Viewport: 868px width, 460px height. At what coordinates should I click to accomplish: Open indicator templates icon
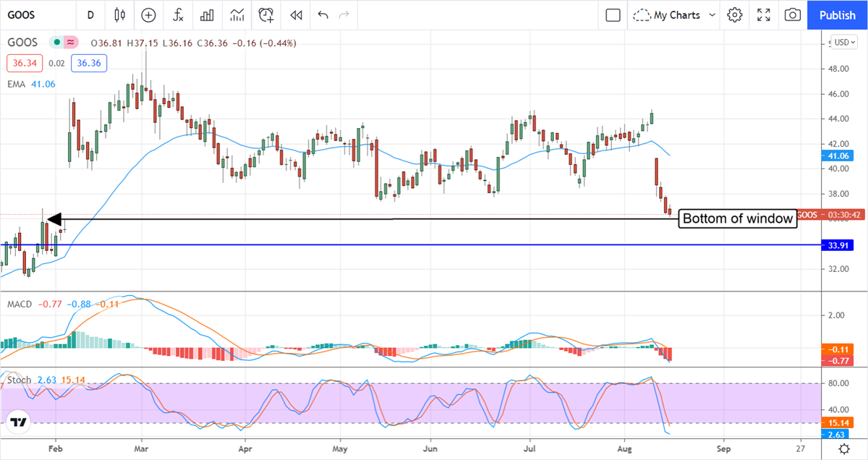(237, 14)
